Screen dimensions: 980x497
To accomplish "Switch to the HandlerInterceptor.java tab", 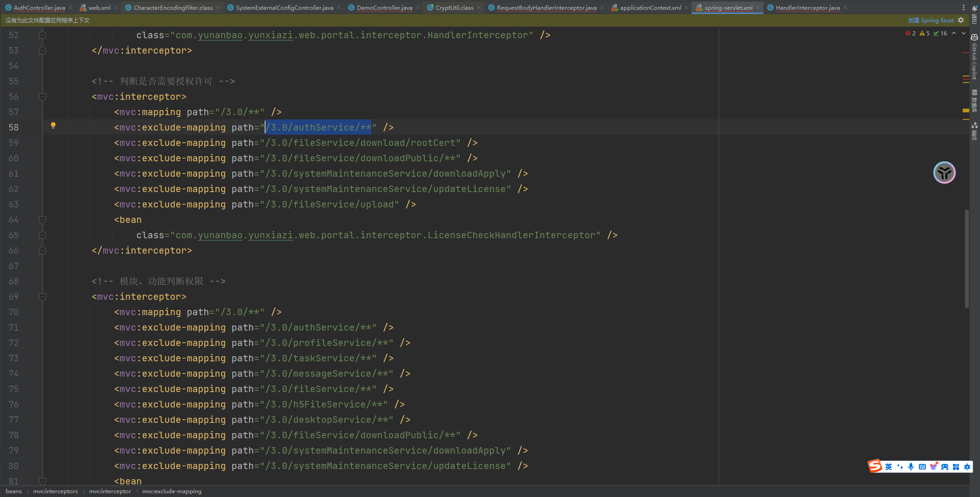I will pyautogui.click(x=807, y=7).
